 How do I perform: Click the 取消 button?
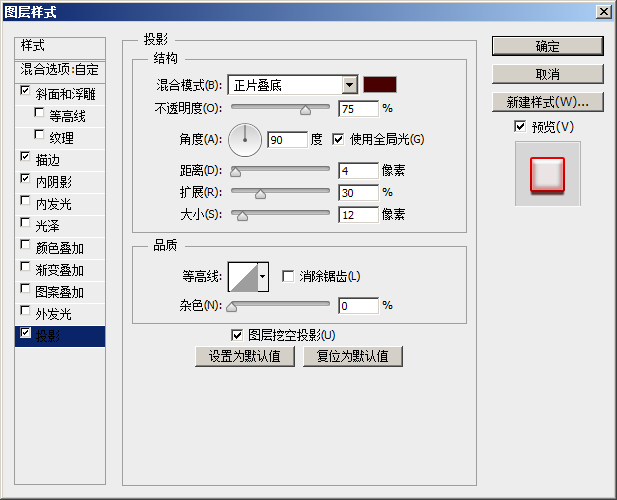(x=547, y=74)
